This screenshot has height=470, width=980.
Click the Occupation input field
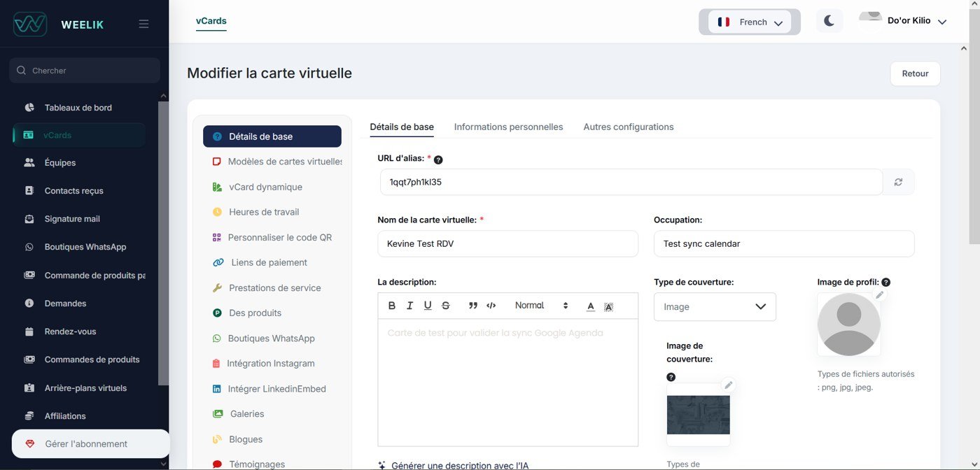click(x=784, y=243)
